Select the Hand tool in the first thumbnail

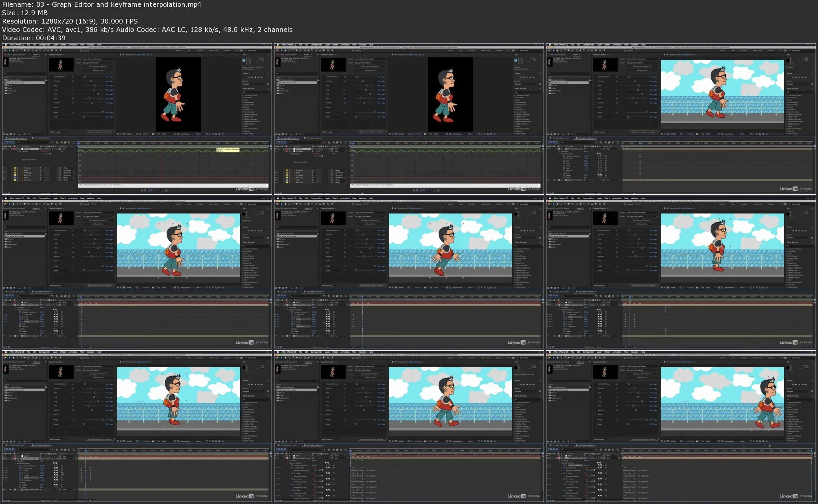(13, 51)
